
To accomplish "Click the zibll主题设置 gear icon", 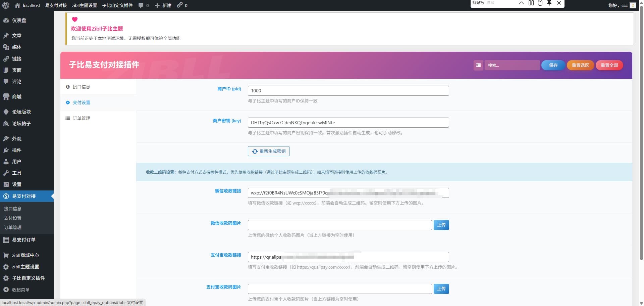I will click(6, 267).
